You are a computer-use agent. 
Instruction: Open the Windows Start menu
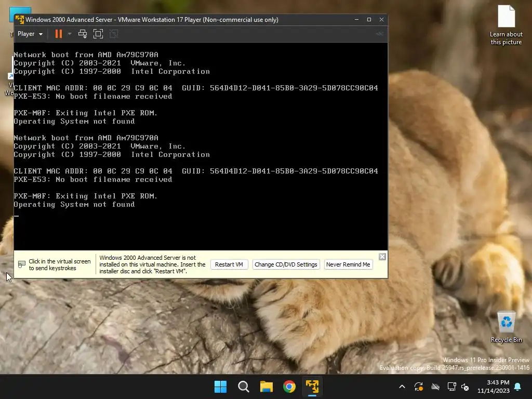[220, 387]
